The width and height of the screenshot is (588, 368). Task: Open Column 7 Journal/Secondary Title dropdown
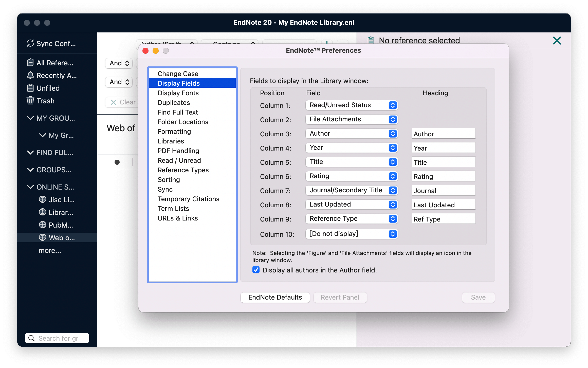pos(352,190)
